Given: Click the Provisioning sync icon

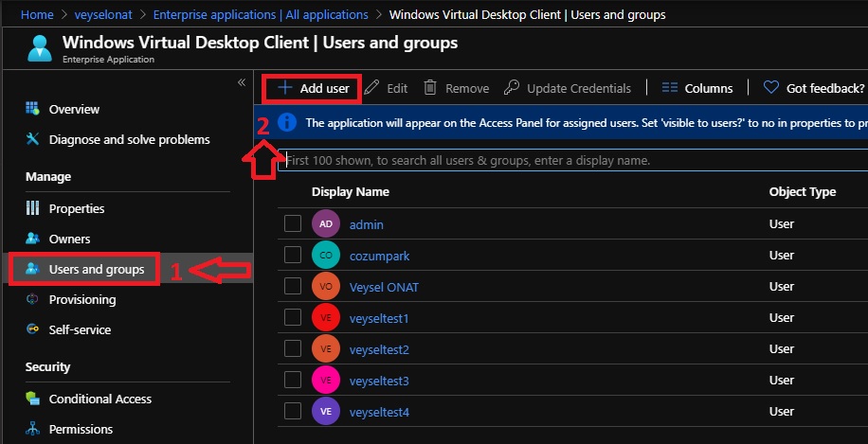Looking at the screenshot, I should [32, 299].
